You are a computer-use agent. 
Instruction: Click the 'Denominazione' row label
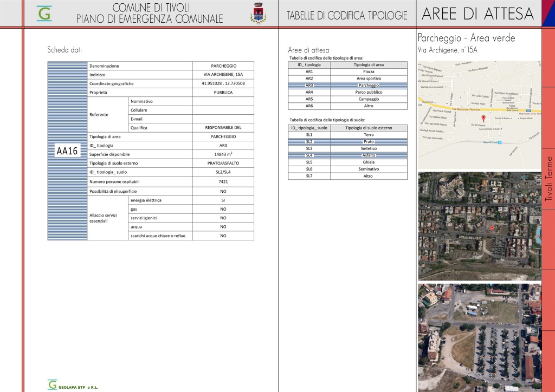(104, 66)
